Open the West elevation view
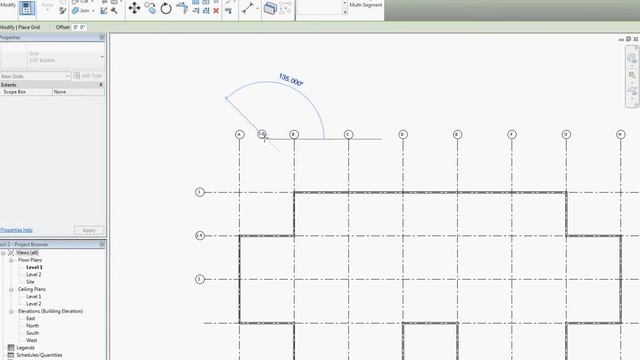640x360 pixels. click(x=31, y=341)
